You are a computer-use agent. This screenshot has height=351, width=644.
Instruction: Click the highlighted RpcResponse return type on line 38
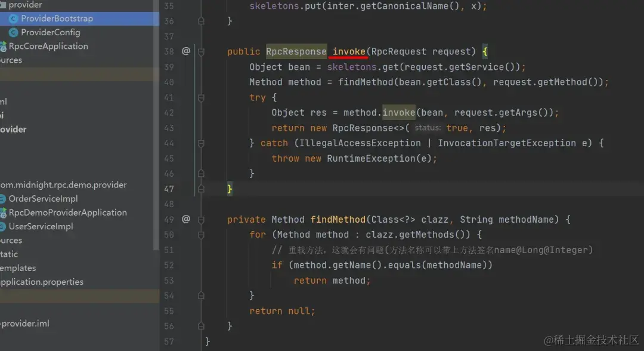(x=296, y=51)
